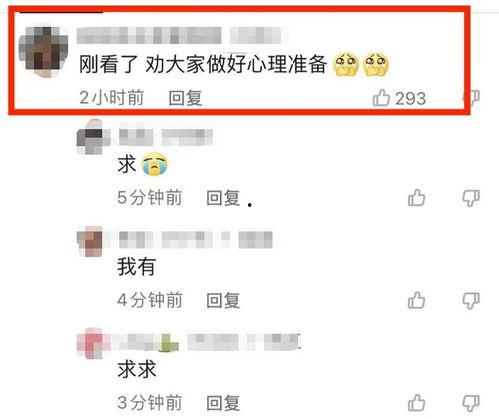Like the reply posted 5 minutes ago
This screenshot has height=419, width=499.
click(x=416, y=197)
